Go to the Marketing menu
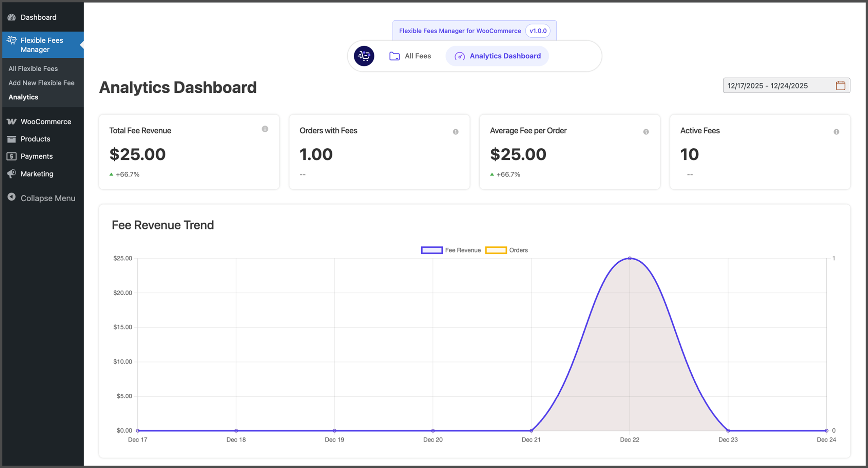Screen dimensions: 868x468 (x=37, y=174)
